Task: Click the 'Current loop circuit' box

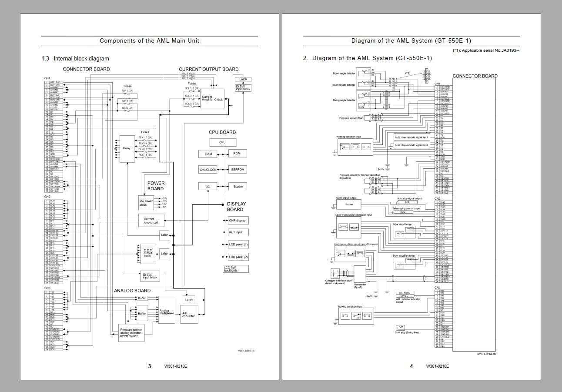Action: 151,221
